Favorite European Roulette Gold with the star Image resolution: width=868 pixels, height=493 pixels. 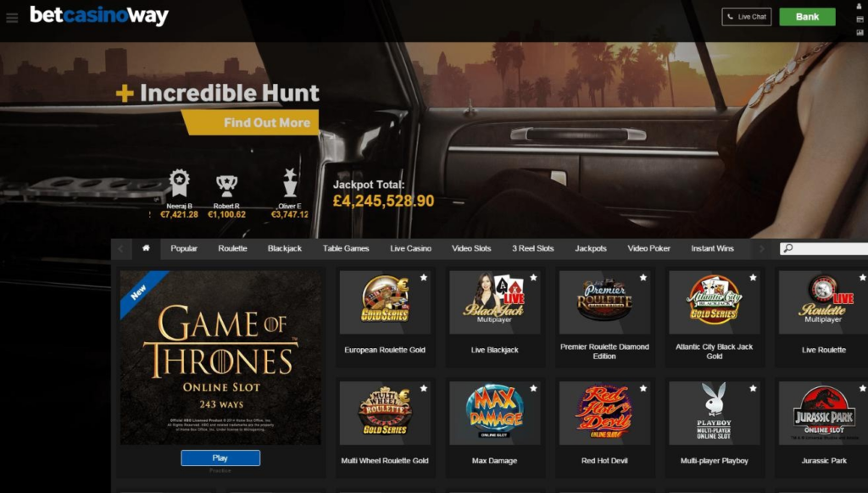424,278
